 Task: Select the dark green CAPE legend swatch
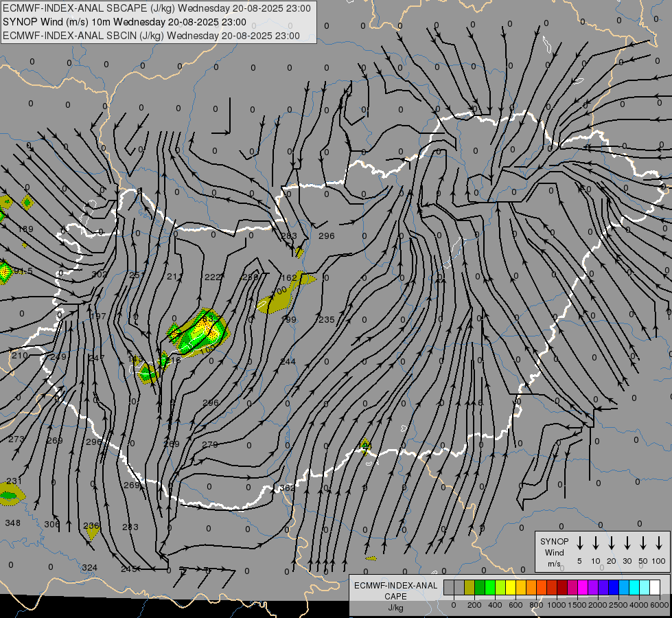480,588
